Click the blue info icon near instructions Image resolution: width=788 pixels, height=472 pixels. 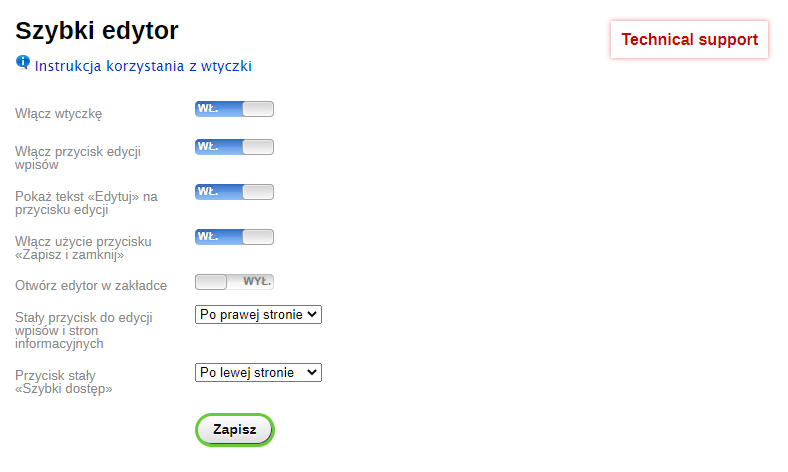[x=23, y=63]
